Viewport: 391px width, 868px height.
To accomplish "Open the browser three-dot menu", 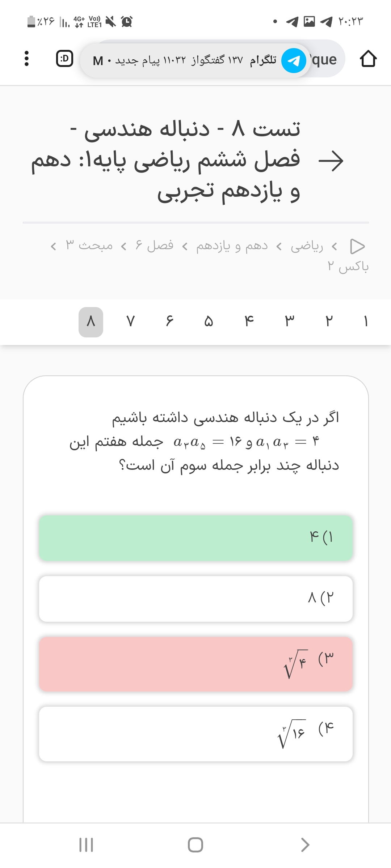I will coord(26,59).
